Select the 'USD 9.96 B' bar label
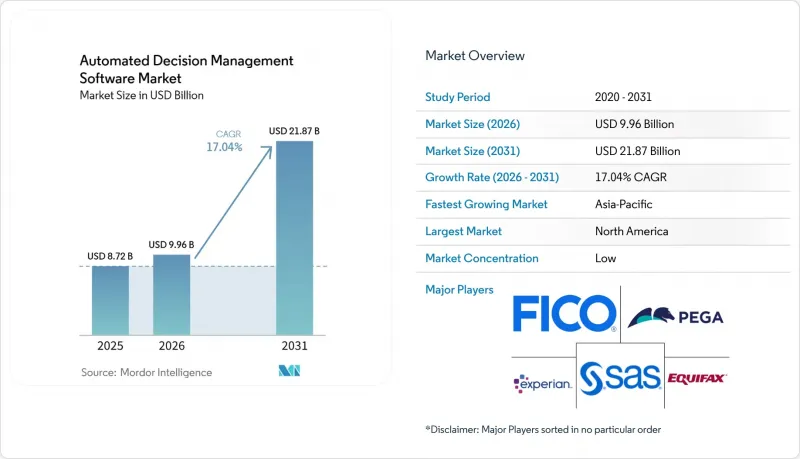Screen dimensions: 800x459 tap(171, 245)
